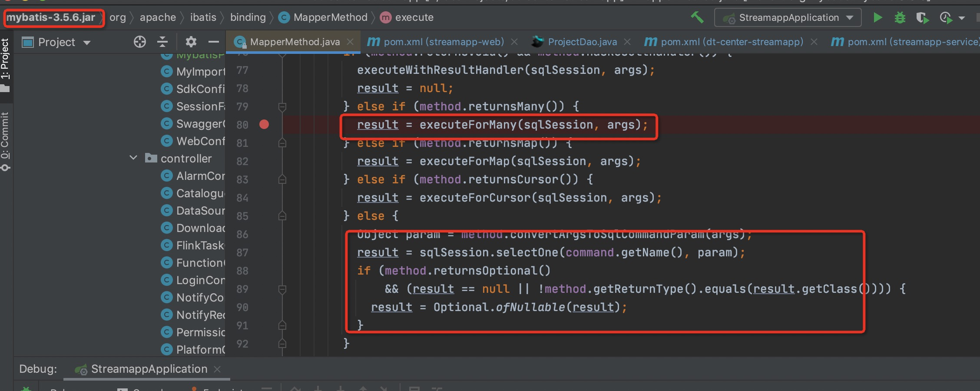
Task: Click the Build Project hammer icon
Action: pos(697,17)
